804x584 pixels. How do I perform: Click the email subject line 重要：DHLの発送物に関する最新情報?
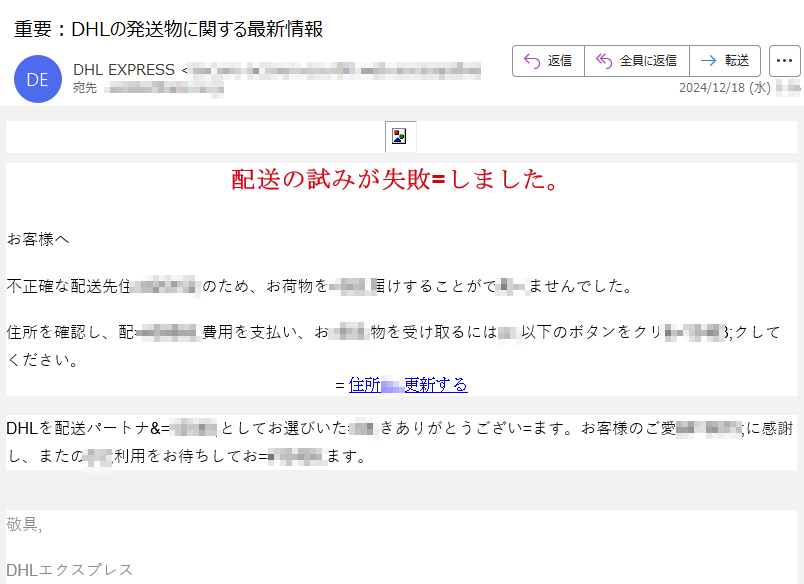(169, 29)
